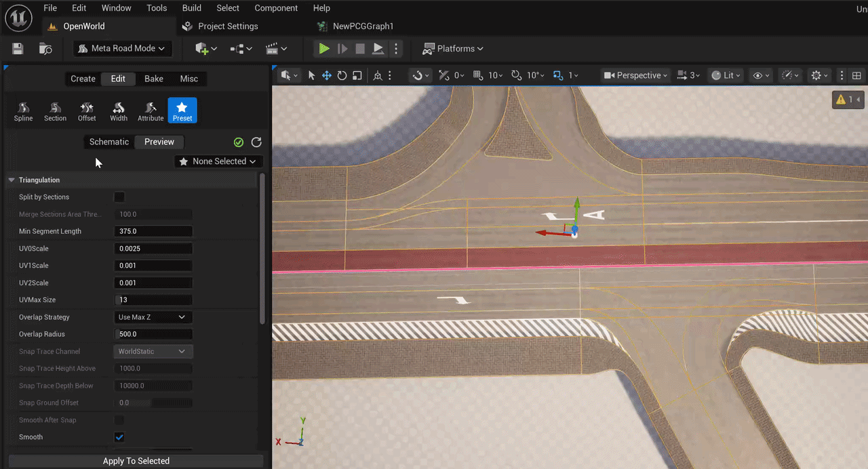This screenshot has height=469, width=868.
Task: Switch to Preview view
Action: [x=159, y=142]
